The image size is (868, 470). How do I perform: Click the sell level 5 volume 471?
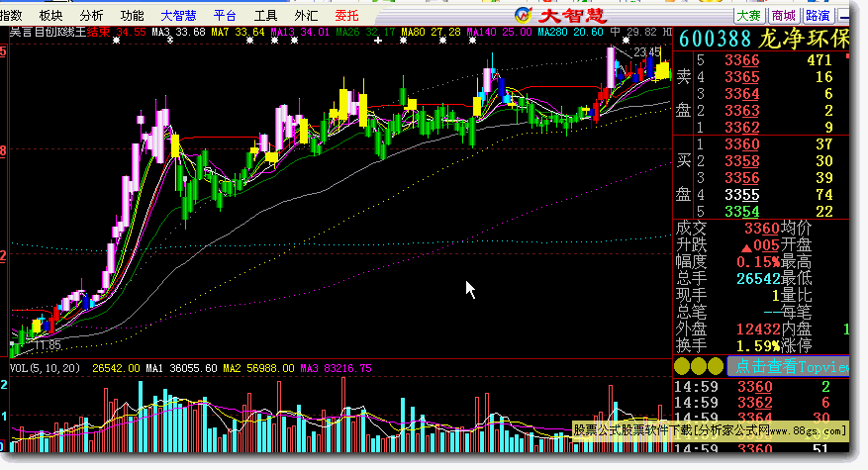point(820,59)
